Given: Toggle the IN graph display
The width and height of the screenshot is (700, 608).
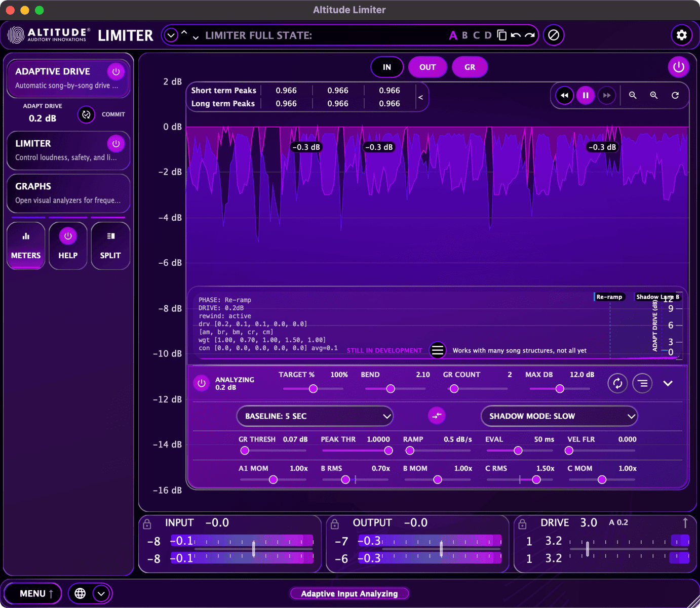Looking at the screenshot, I should click(x=387, y=67).
